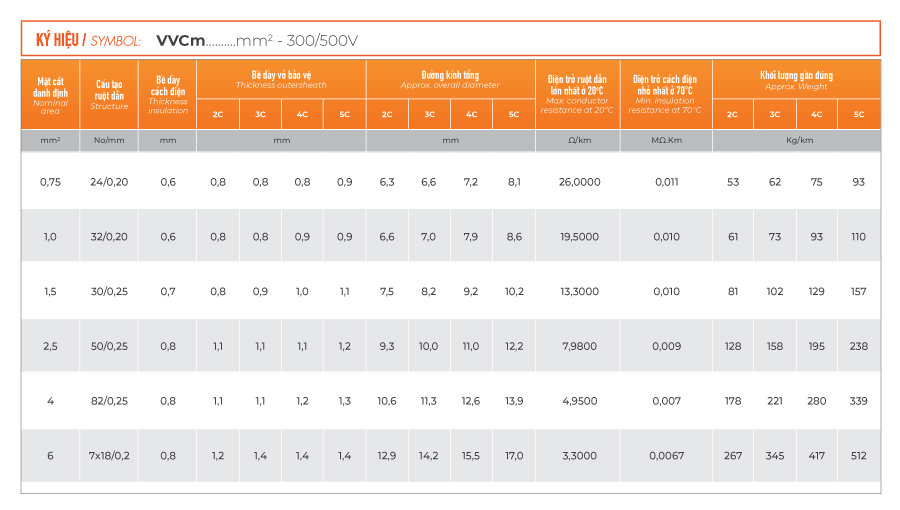Click the Nominal area column header
The height and width of the screenshot is (510, 900).
pyautogui.click(x=50, y=94)
